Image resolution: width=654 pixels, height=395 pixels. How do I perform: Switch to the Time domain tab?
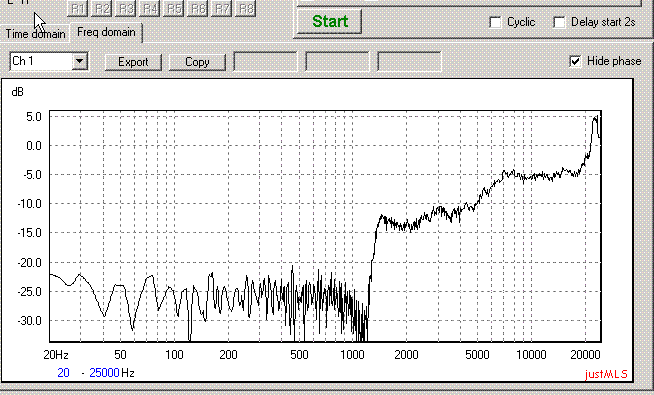click(x=35, y=34)
